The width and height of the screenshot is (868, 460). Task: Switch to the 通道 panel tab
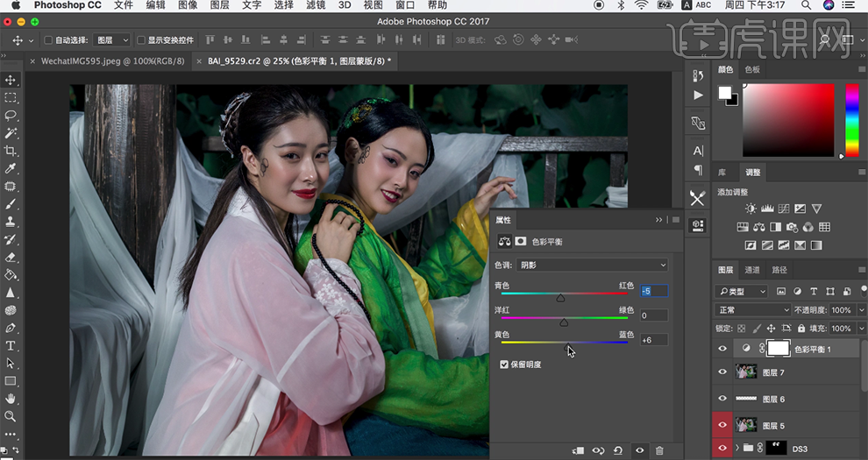point(752,270)
